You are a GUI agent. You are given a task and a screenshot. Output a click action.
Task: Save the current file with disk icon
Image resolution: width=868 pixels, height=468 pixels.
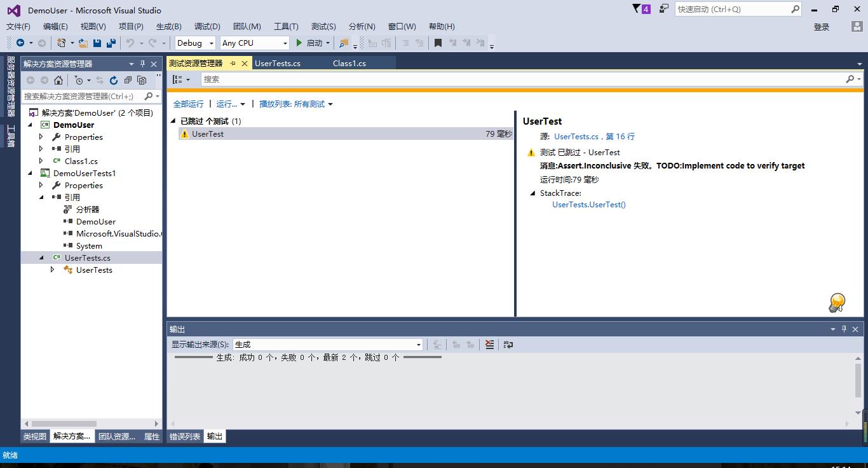[x=97, y=43]
